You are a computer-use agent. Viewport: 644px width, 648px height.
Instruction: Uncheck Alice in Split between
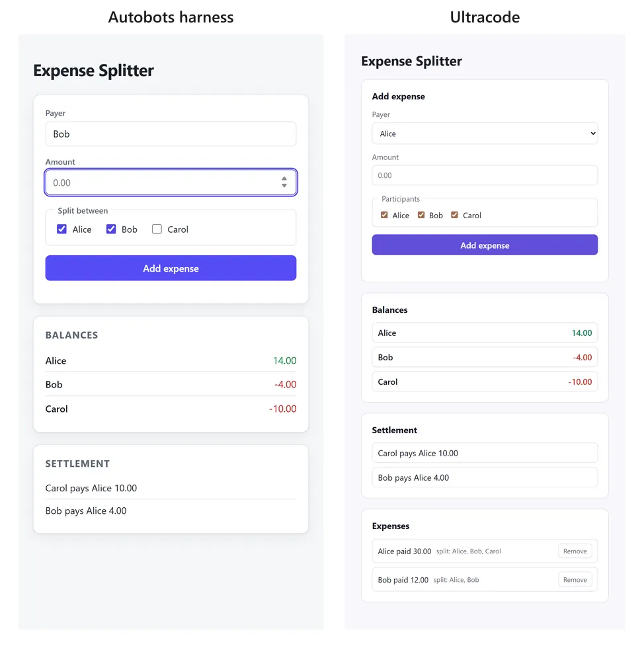point(61,229)
